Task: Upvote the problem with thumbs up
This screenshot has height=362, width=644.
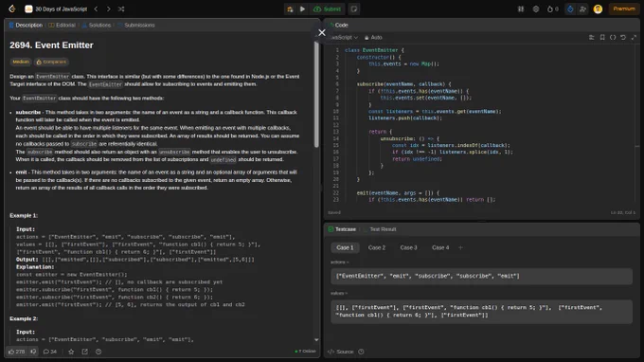Action: pos(16,352)
